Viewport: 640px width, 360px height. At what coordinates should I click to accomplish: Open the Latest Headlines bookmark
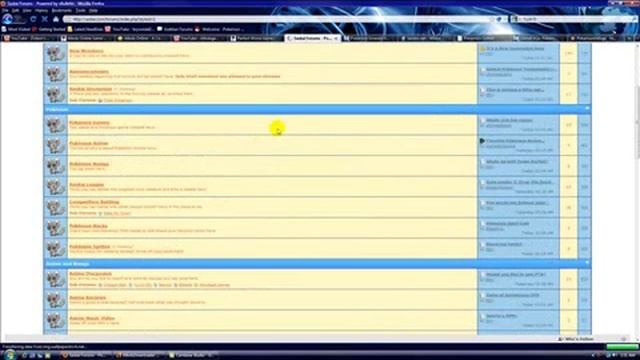pyautogui.click(x=86, y=29)
